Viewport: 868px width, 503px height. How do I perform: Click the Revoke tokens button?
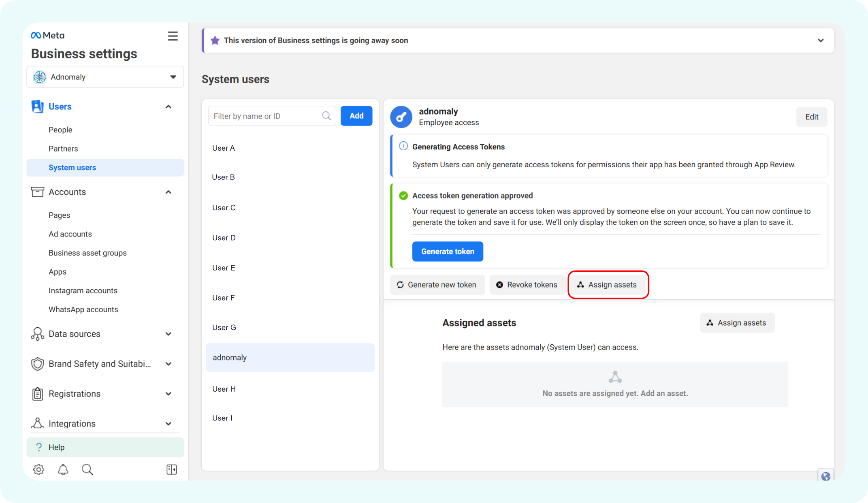[527, 285]
